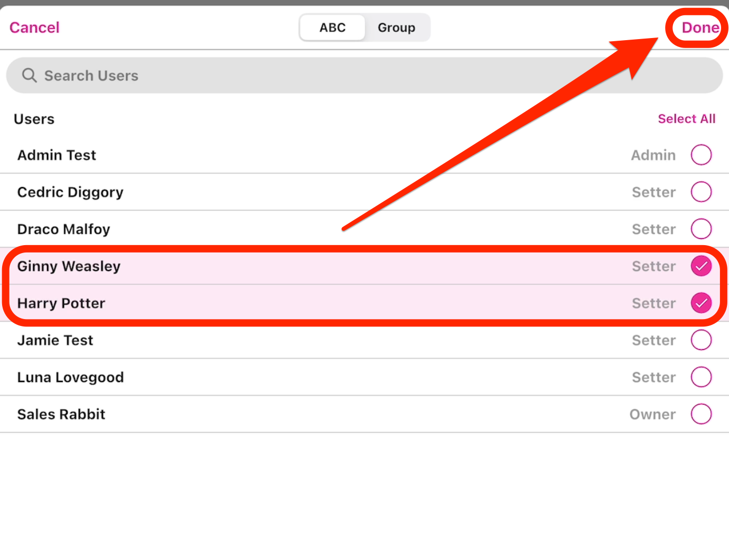
Task: Select the Jamie Test radio circle
Action: tap(701, 340)
